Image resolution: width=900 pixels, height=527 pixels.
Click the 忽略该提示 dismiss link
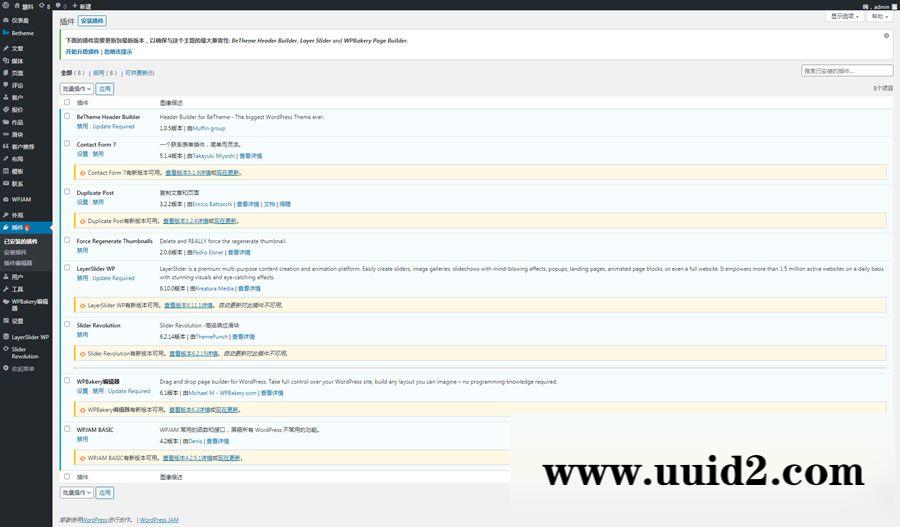click(118, 52)
